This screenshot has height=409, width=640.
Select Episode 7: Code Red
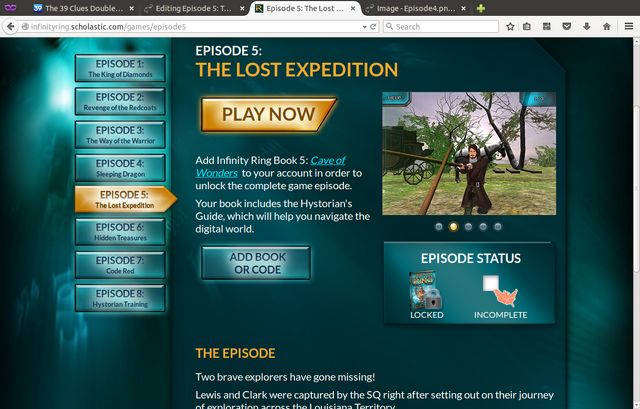click(x=120, y=265)
